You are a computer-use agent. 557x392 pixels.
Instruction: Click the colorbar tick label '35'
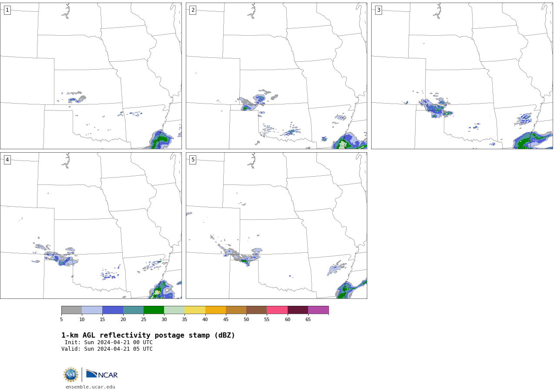coord(185,320)
